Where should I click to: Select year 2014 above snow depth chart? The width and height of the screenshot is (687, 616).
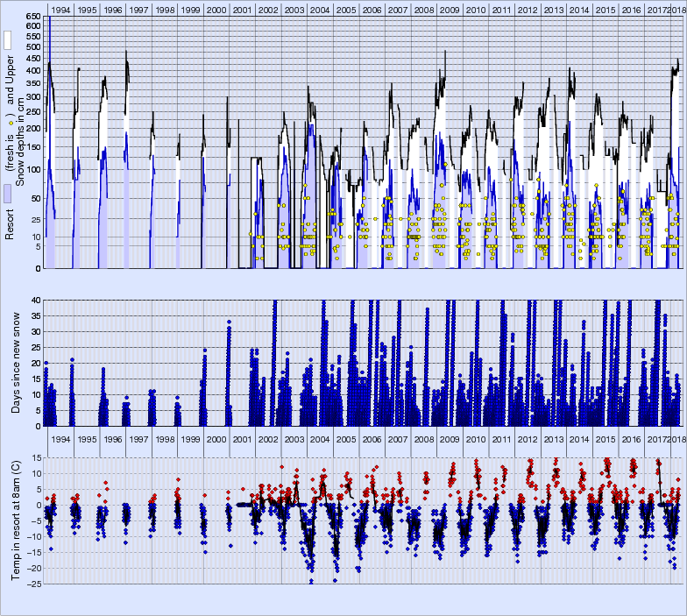tap(578, 10)
